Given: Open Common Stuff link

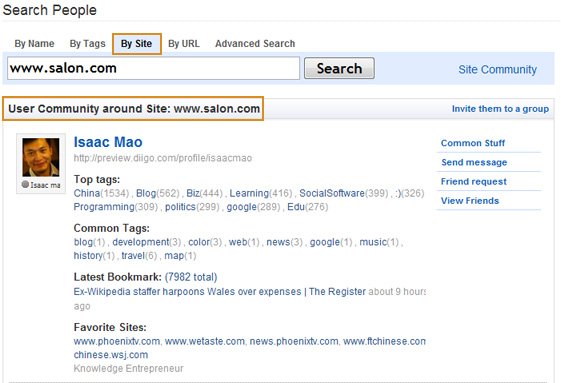Looking at the screenshot, I should pyautogui.click(x=473, y=143).
